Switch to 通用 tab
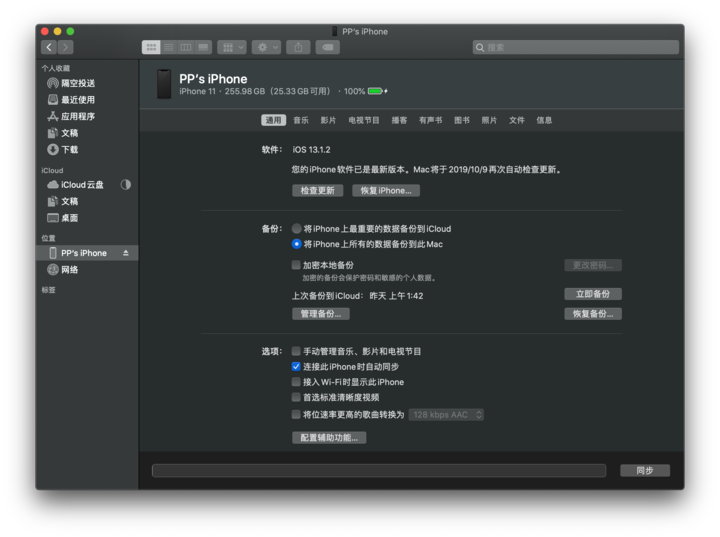This screenshot has width=720, height=537. [x=273, y=120]
